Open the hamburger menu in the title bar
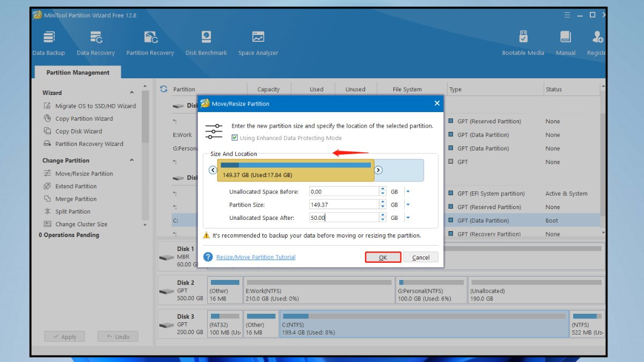 pos(567,15)
